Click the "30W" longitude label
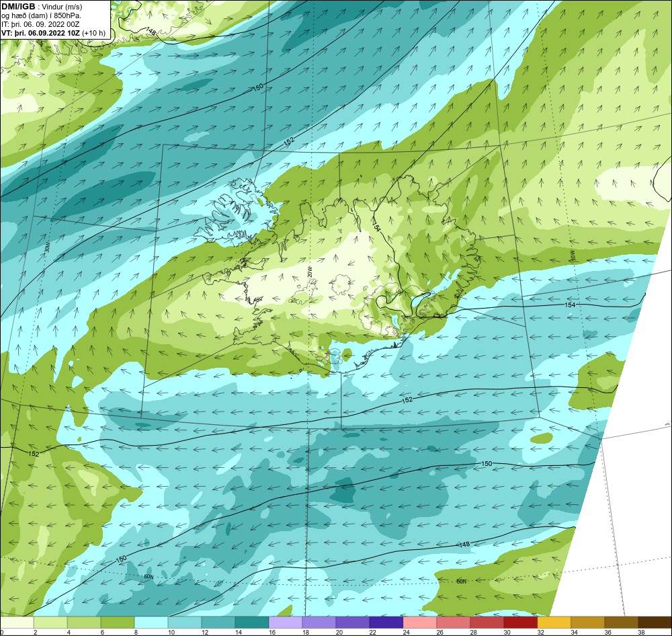This screenshot has width=672, height=636. coord(47,247)
